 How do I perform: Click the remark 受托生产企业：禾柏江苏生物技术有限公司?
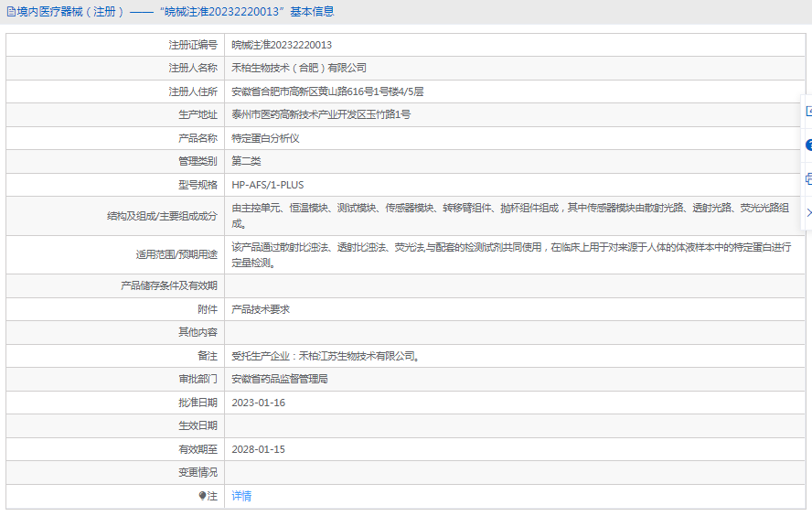326,356
